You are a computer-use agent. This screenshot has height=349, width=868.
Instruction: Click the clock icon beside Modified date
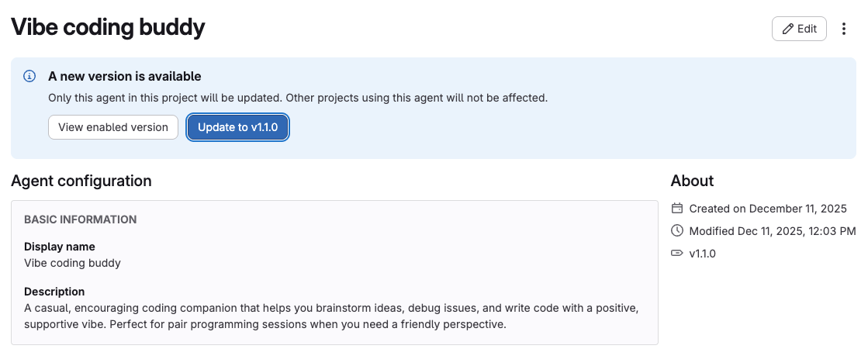pyautogui.click(x=677, y=230)
